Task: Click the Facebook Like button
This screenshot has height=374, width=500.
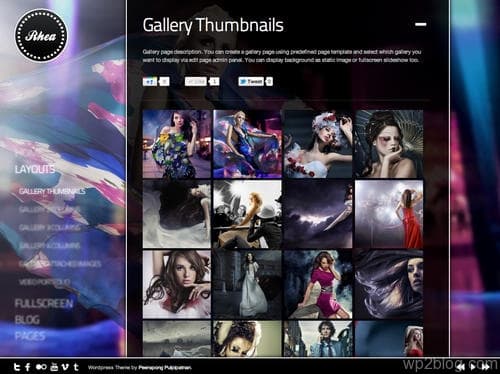Action: click(x=196, y=82)
